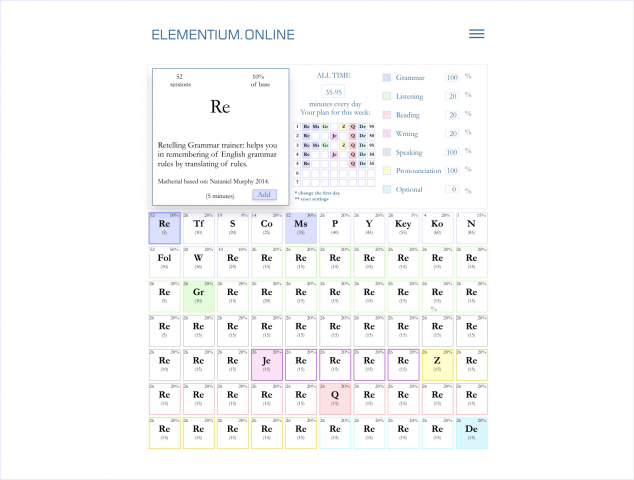Click the "52 sessions" text in the card
634x480 pixels.
point(180,80)
